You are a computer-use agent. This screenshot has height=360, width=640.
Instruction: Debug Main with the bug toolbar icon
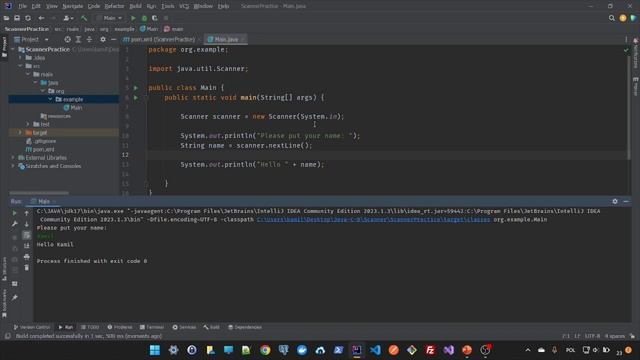144,18
